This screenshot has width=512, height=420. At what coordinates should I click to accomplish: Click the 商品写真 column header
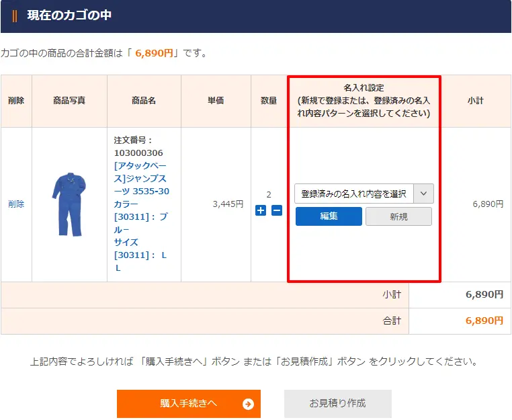[x=69, y=101]
